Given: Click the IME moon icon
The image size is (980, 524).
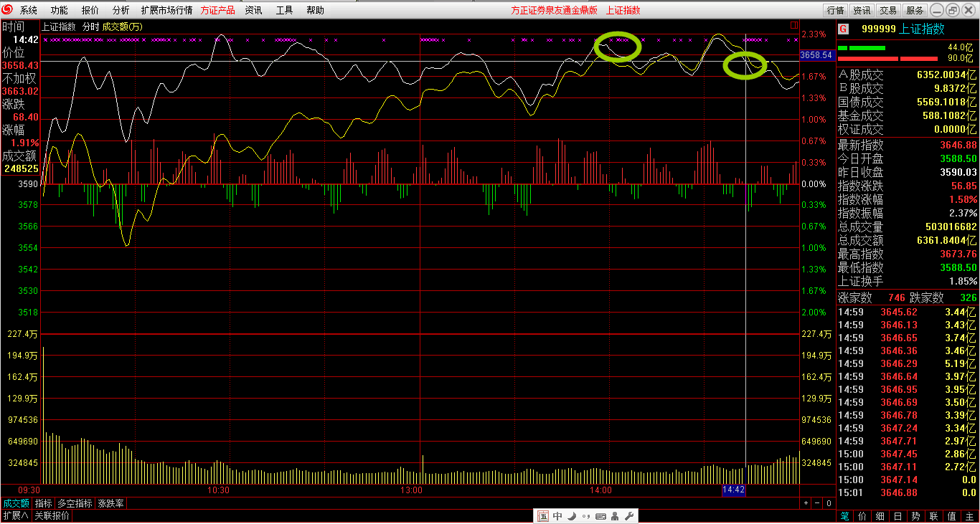Looking at the screenshot, I should coord(572,516).
